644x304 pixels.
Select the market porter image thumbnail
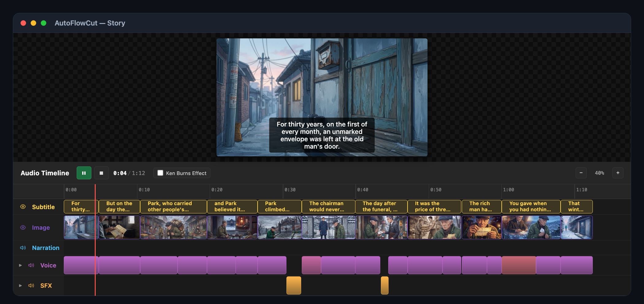click(x=174, y=227)
